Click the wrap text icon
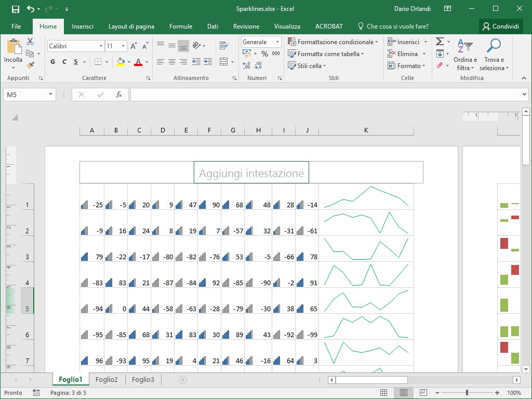This screenshot has height=399, width=532. click(x=223, y=46)
